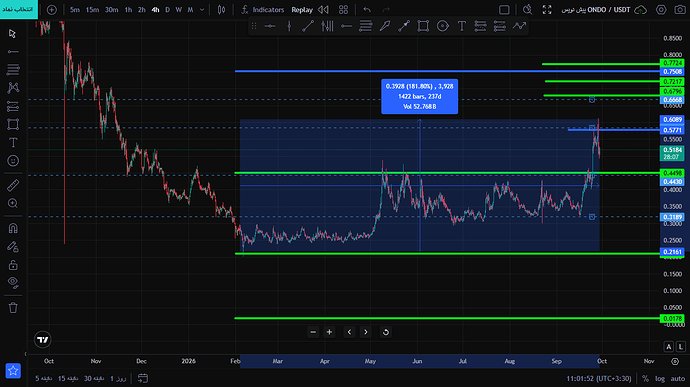This screenshot has height=387, width=690.
Task: Redo the last undone chart action
Action: pyautogui.click(x=386, y=10)
